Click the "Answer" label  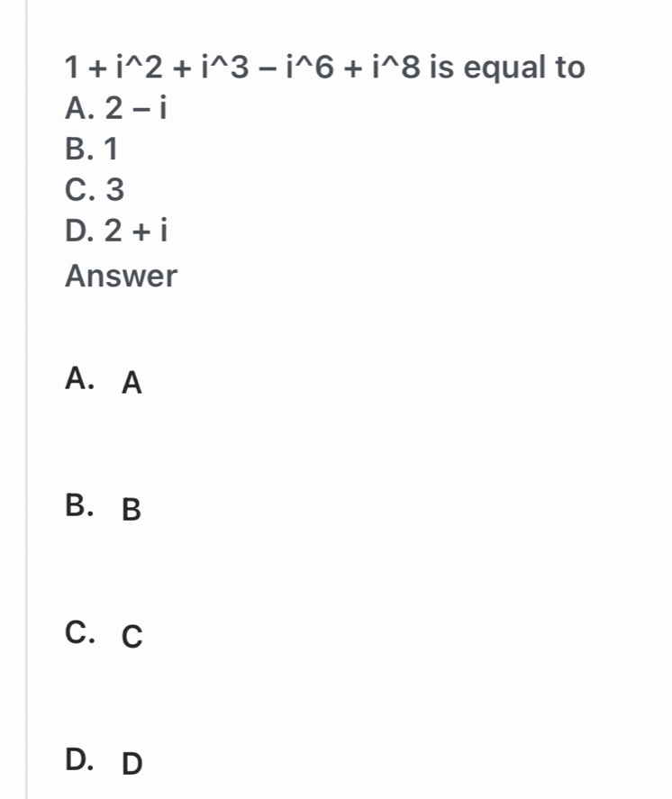pos(121,276)
